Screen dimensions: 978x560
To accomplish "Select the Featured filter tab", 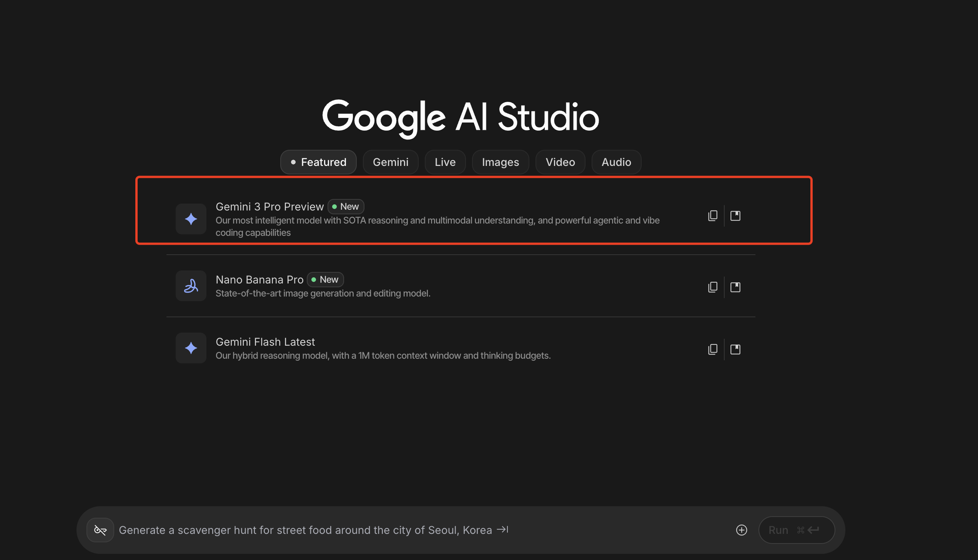I will point(318,162).
